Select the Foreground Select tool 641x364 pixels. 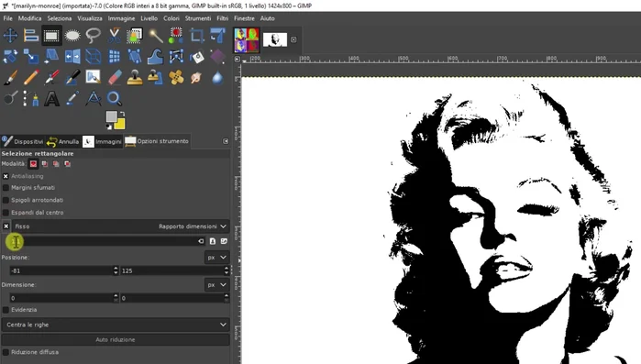[135, 36]
